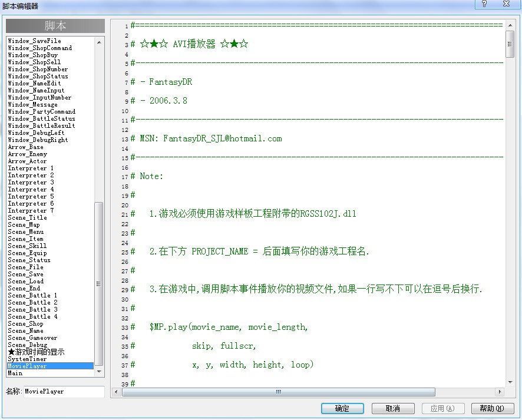Select the Window_NameEdit script

coord(50,83)
